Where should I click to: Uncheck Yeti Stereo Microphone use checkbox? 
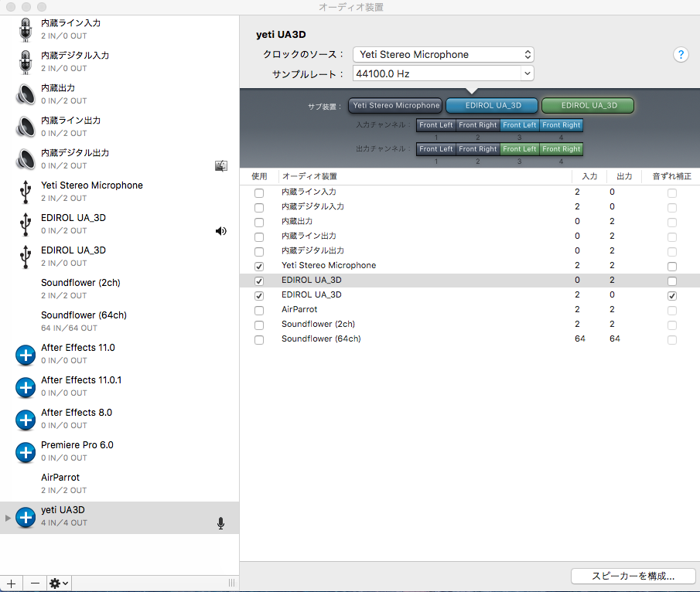(x=259, y=267)
